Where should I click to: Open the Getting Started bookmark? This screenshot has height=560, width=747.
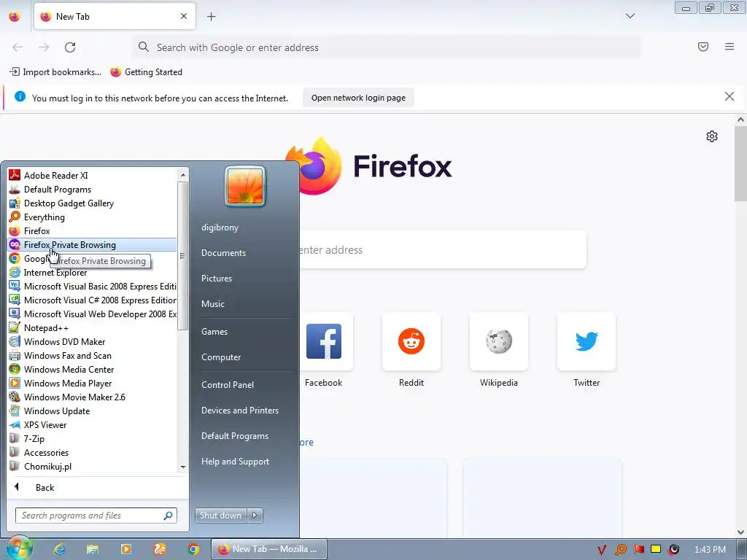146,72
